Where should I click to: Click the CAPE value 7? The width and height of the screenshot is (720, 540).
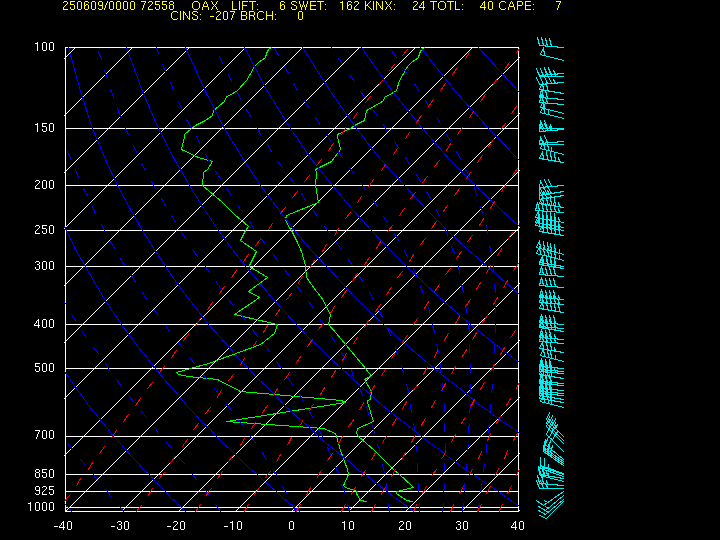coord(558,6)
